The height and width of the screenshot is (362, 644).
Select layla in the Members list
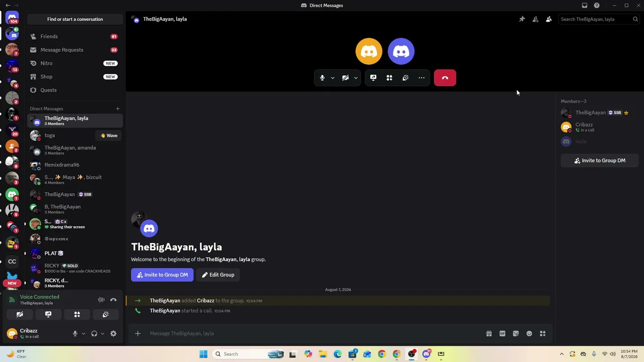click(x=599, y=142)
